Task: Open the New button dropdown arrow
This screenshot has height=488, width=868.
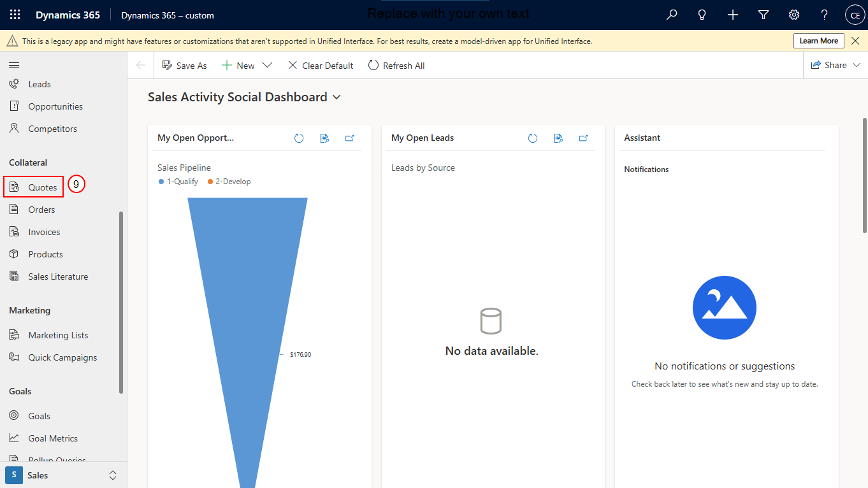Action: coord(267,65)
